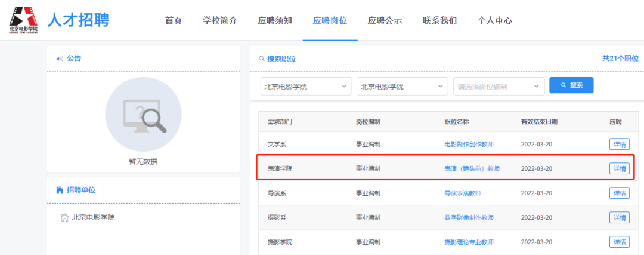Viewport: 644px width, 255px height.
Task: Click the 文学系 department cell
Action: [277, 145]
